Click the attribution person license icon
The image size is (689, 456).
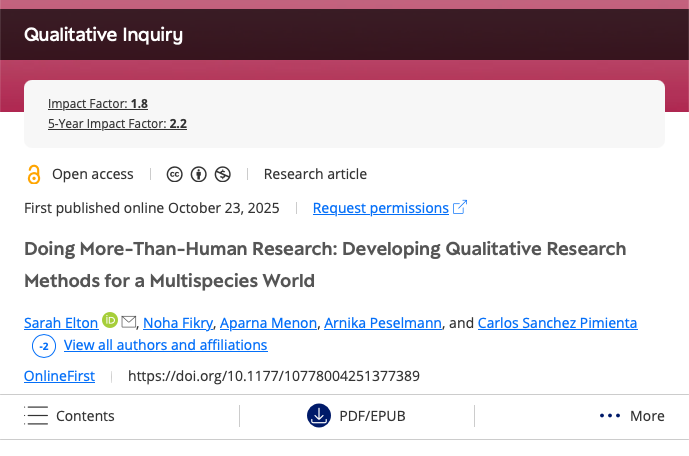pos(199,174)
